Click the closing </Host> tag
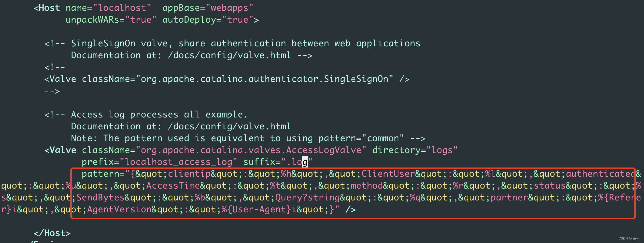Screen dimensions: 644x243 click(x=52, y=232)
